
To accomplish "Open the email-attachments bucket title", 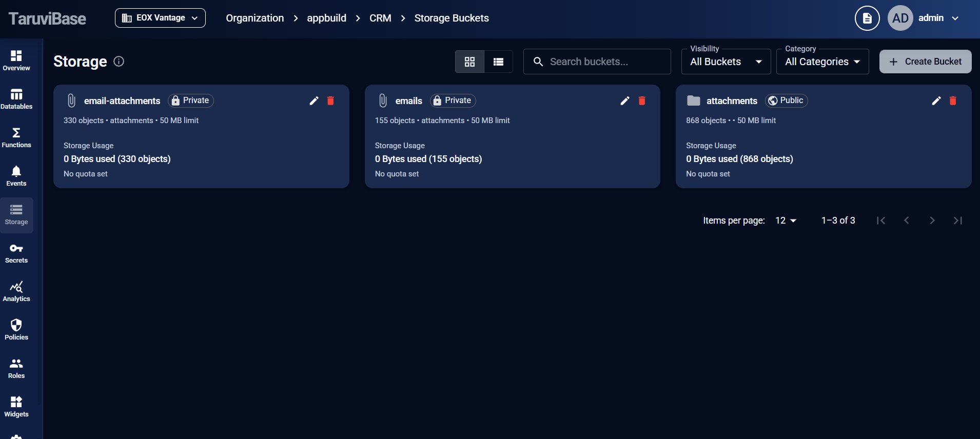I will (122, 101).
